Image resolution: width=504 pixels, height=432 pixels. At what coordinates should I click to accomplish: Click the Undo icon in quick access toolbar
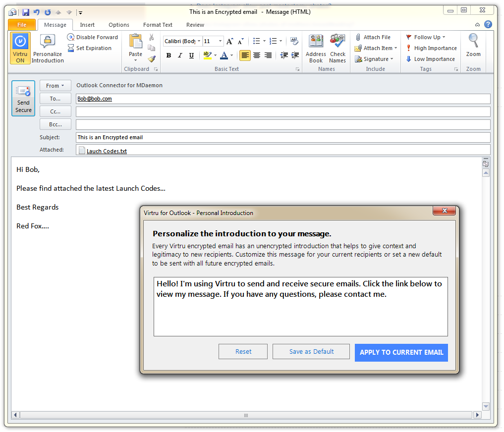36,12
